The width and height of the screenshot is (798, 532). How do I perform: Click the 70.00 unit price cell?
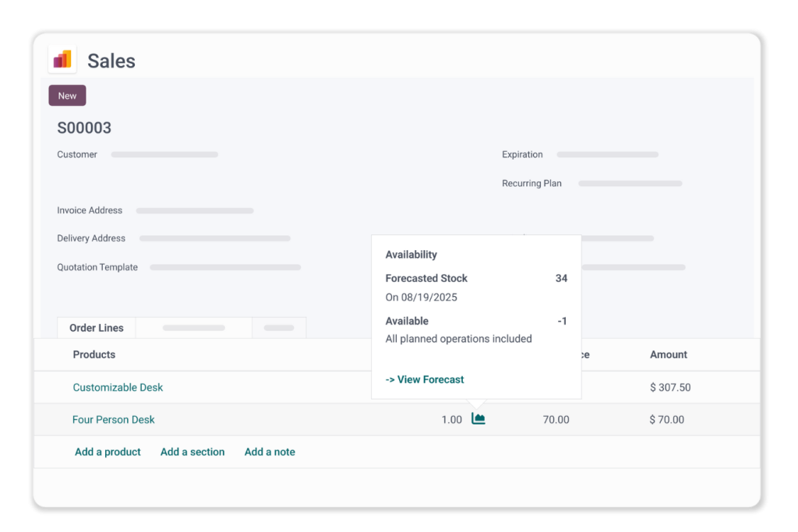[x=556, y=420]
